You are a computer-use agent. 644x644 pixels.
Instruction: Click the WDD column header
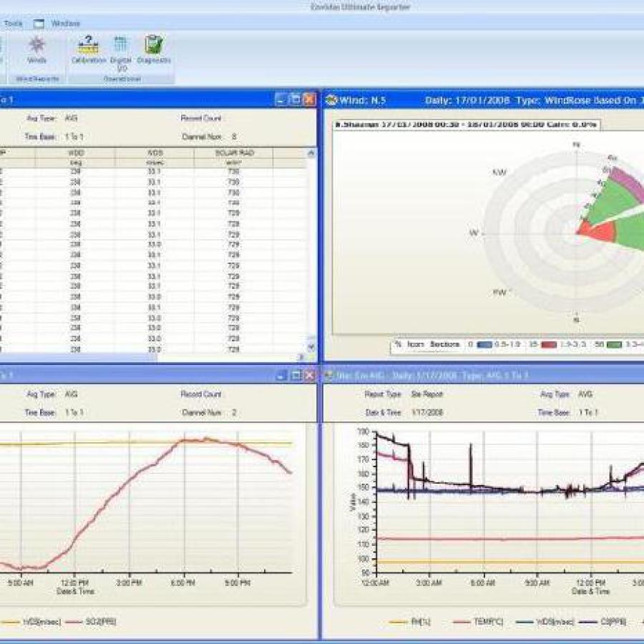click(x=76, y=153)
